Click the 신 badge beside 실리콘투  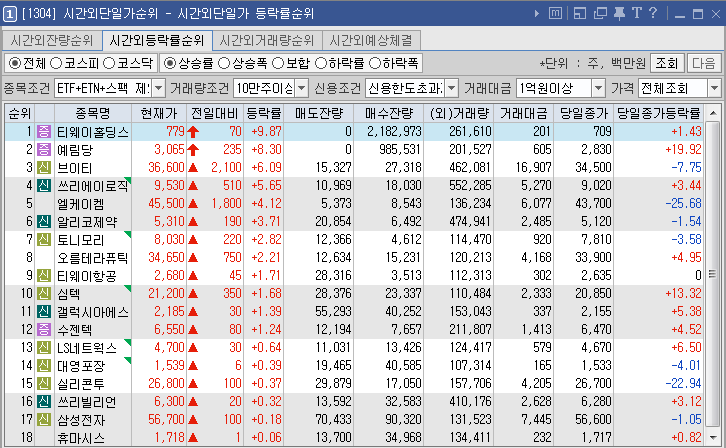44,384
